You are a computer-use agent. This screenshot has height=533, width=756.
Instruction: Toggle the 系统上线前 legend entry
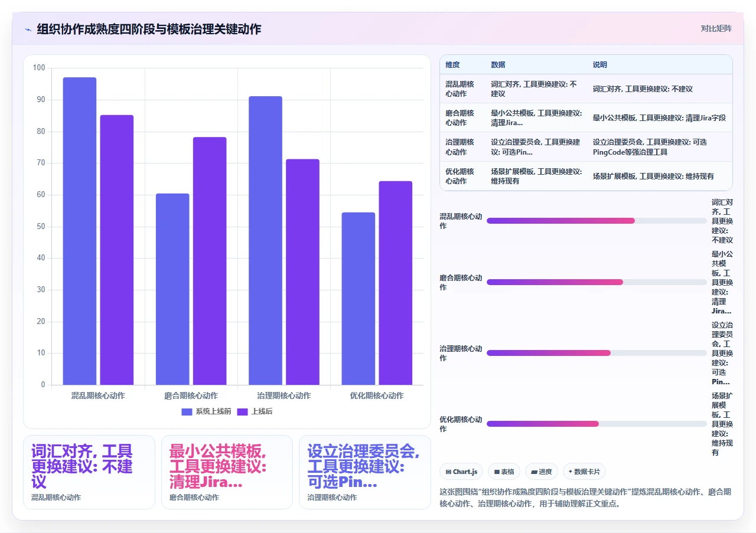pyautogui.click(x=206, y=411)
